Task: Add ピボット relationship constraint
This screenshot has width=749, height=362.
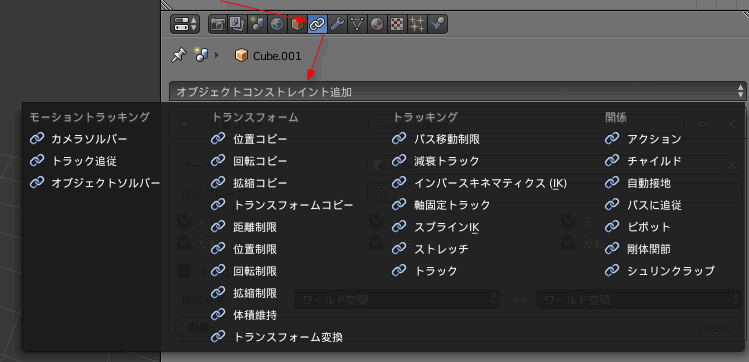Action: point(638,227)
